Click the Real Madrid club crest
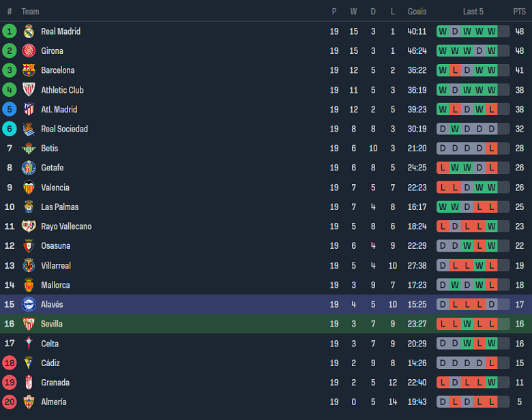This screenshot has height=420, width=532. coord(29,31)
